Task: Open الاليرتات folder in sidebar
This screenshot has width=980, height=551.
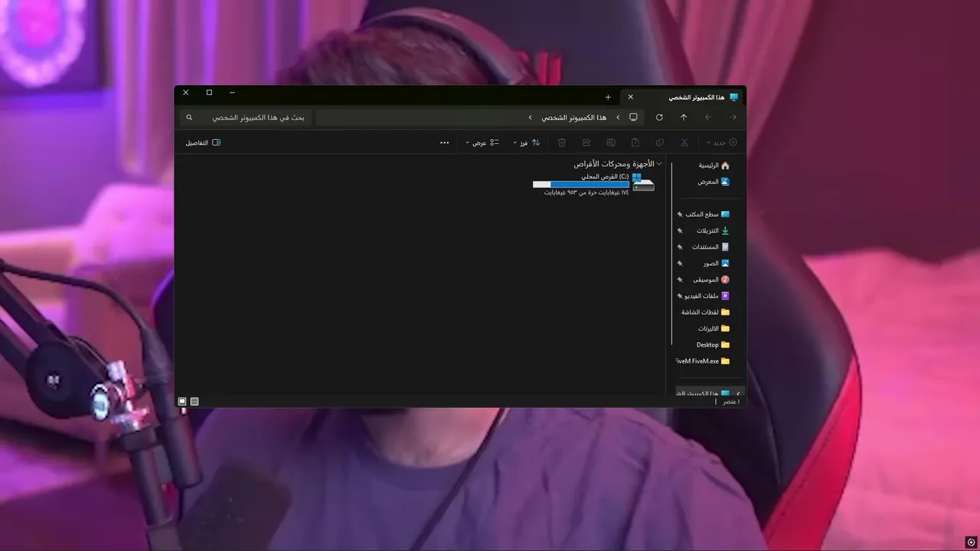Action: [x=714, y=328]
